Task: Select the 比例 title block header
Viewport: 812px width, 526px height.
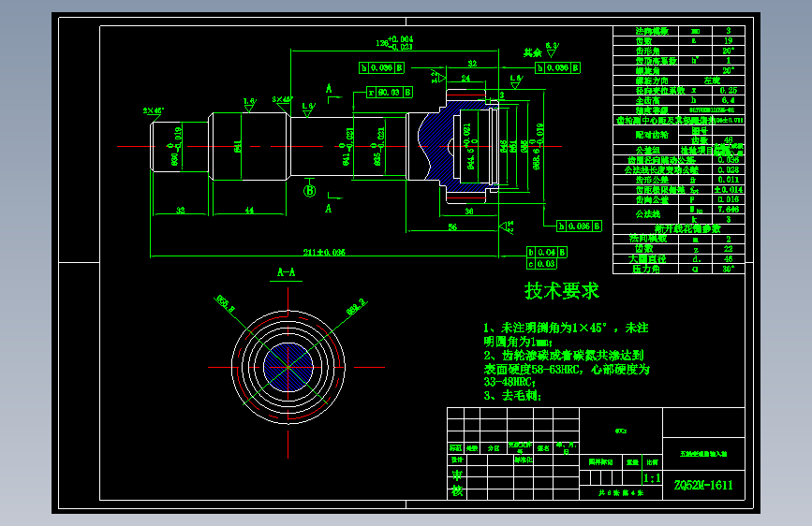Action: point(652,462)
